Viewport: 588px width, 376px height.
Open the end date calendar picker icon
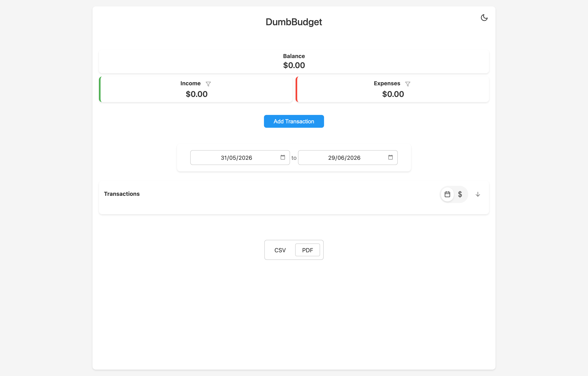point(390,157)
